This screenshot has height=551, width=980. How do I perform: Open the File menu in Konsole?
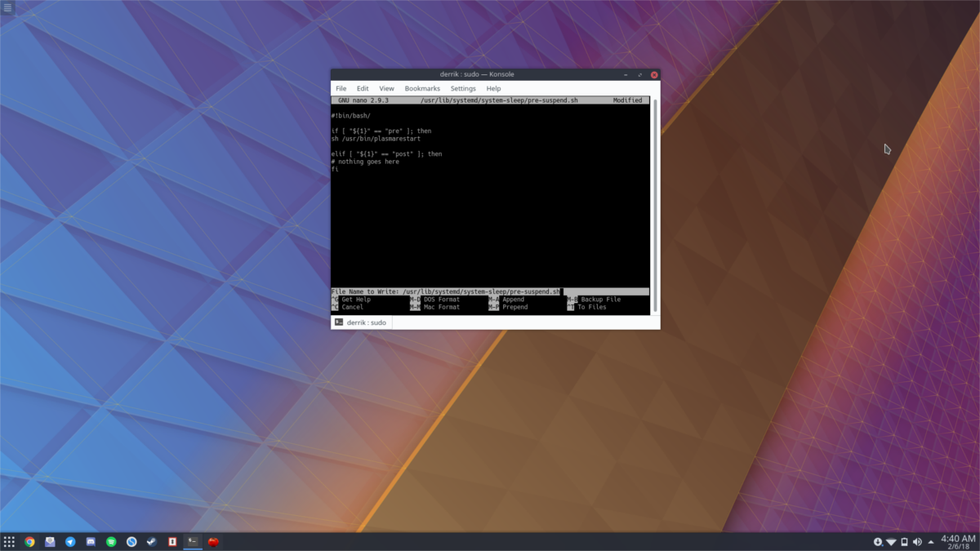[x=341, y=88]
